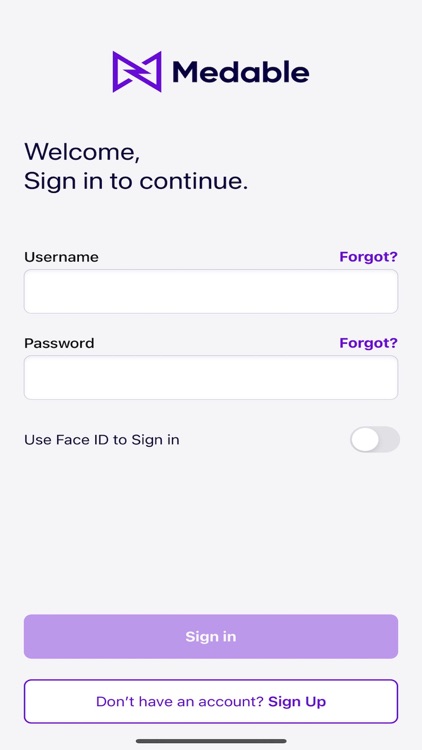Click the 'Use Face ID to Sign in' label
The width and height of the screenshot is (422, 750).
tap(102, 440)
